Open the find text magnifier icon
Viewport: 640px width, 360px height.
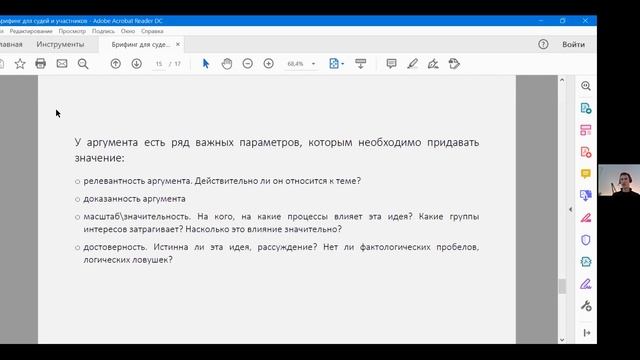tap(83, 64)
